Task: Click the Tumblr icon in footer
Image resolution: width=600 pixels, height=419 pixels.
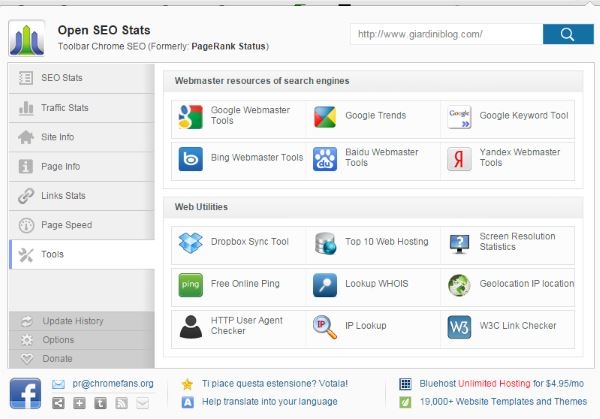Action: point(100,403)
